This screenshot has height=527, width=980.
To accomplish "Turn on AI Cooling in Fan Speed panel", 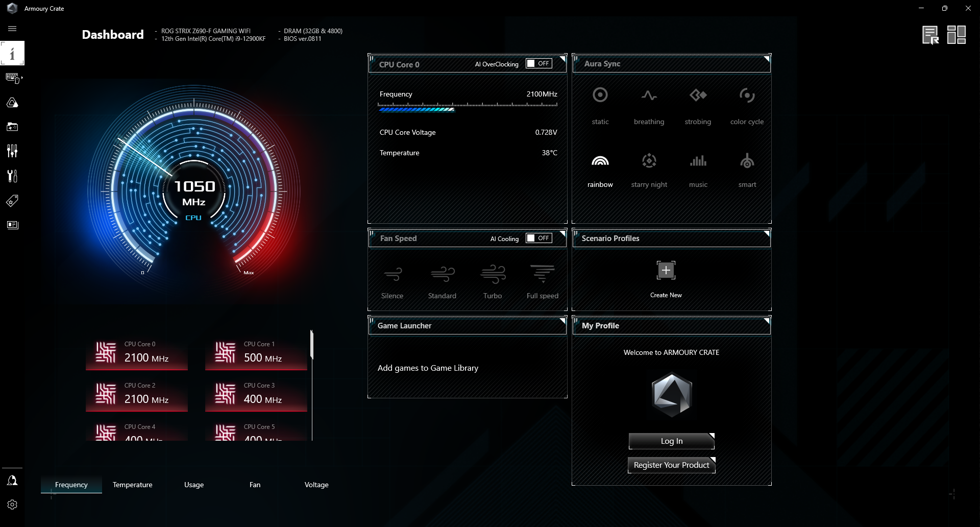I will [x=538, y=238].
